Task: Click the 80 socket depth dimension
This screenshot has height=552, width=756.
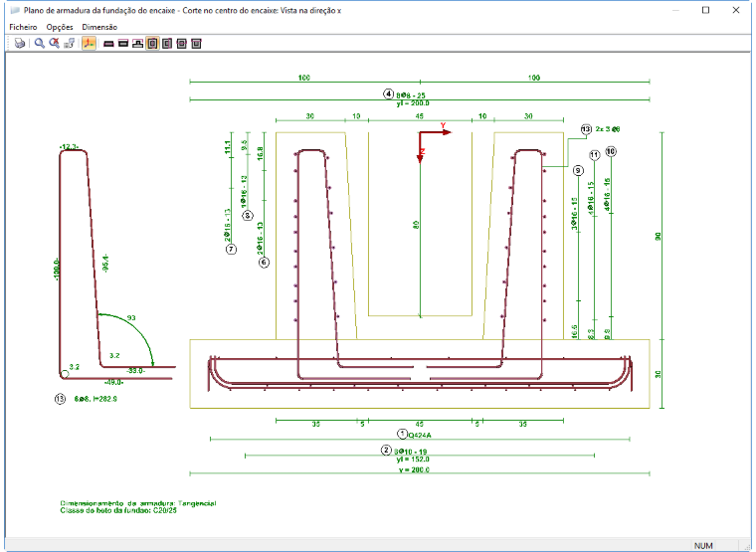Action: 416,225
